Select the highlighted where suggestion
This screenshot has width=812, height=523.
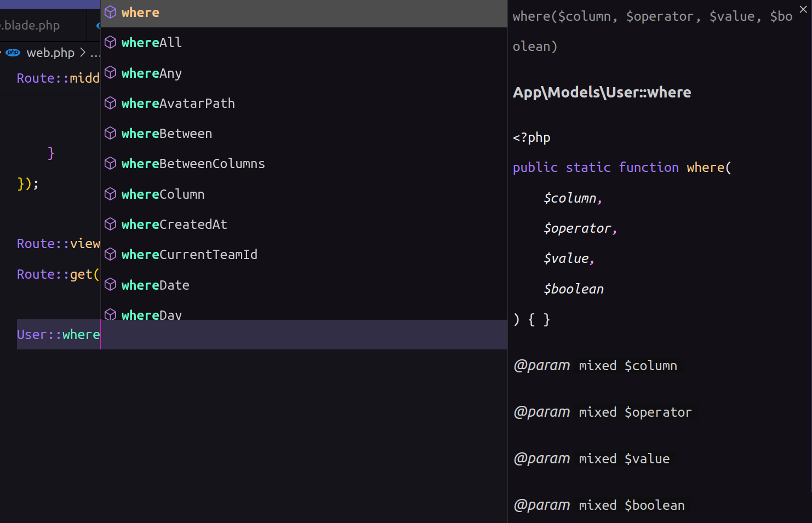[140, 13]
